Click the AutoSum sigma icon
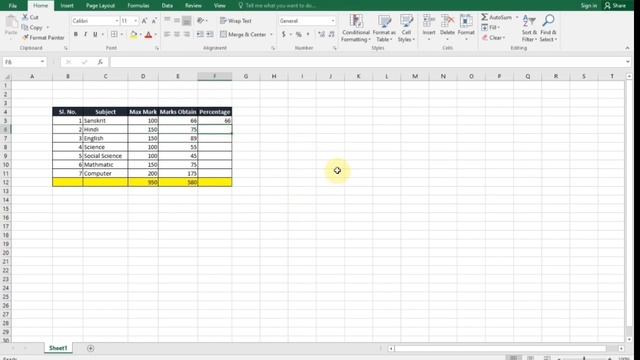Screen dimensions: 640x360 pos(484,17)
